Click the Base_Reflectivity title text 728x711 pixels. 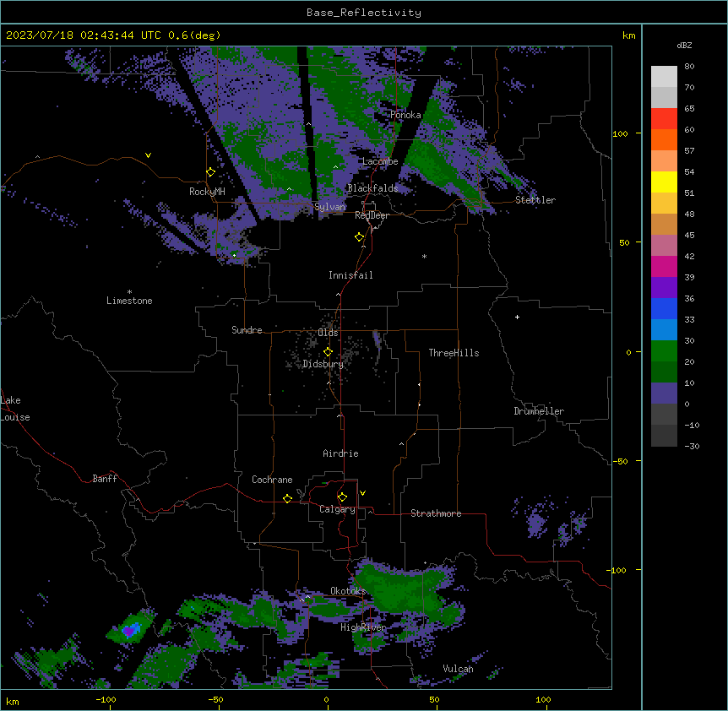pyautogui.click(x=364, y=13)
